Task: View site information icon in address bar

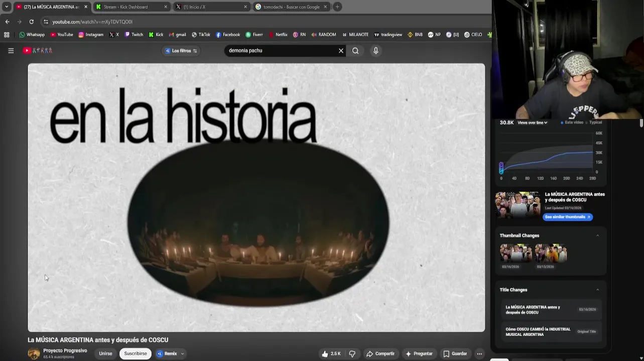Action: pos(46,22)
